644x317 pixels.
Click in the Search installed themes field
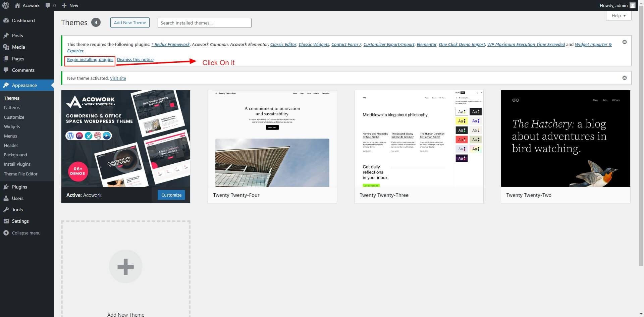[x=205, y=23]
